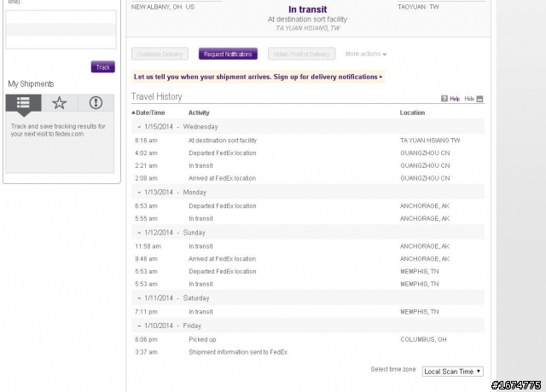Collapse the 1/12/2014 Sunday group
Viewport: 546px width, 392px height.
[x=139, y=233]
